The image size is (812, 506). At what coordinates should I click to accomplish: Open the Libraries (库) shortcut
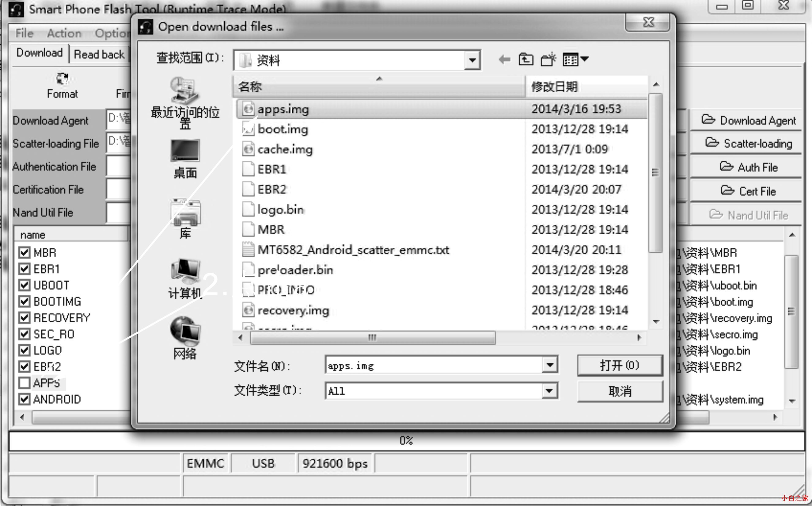(x=185, y=219)
